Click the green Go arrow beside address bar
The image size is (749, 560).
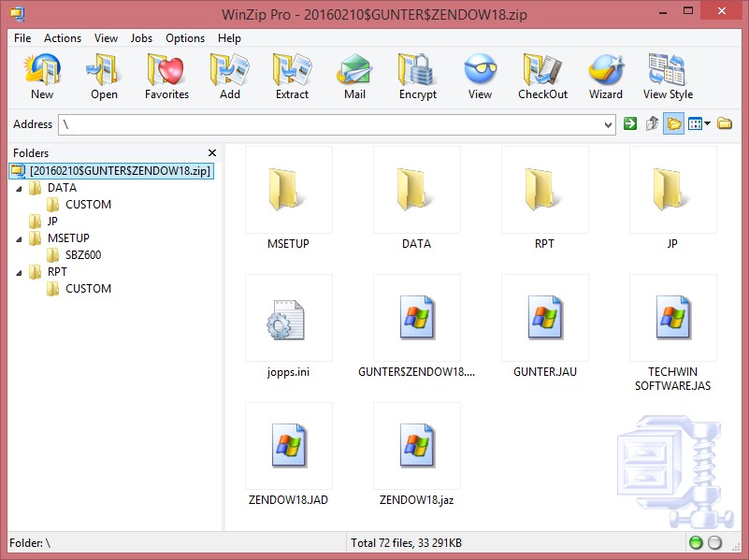[x=630, y=124]
